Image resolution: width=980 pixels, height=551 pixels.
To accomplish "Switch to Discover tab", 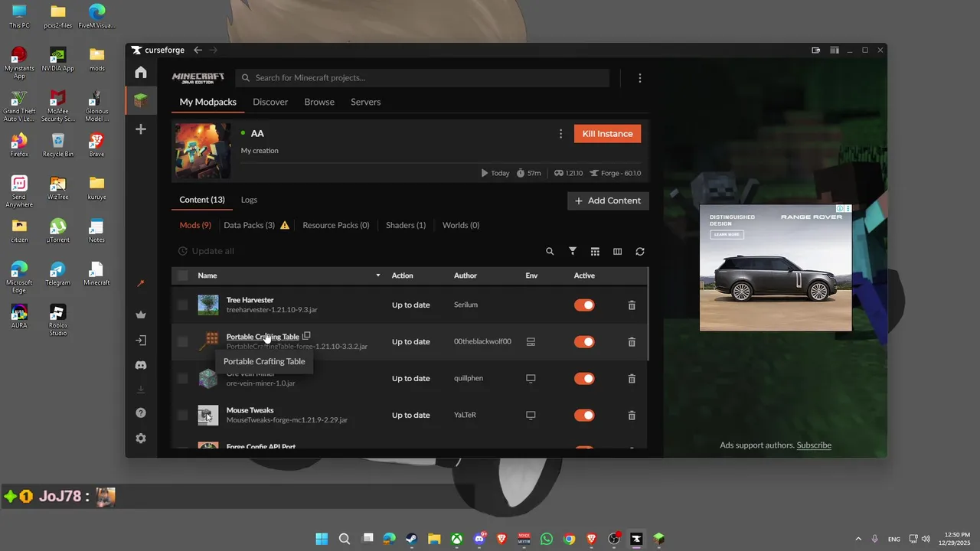I will click(x=270, y=102).
